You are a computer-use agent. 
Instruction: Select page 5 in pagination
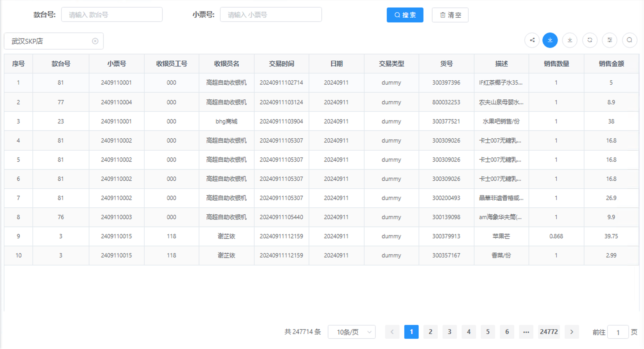tap(488, 332)
